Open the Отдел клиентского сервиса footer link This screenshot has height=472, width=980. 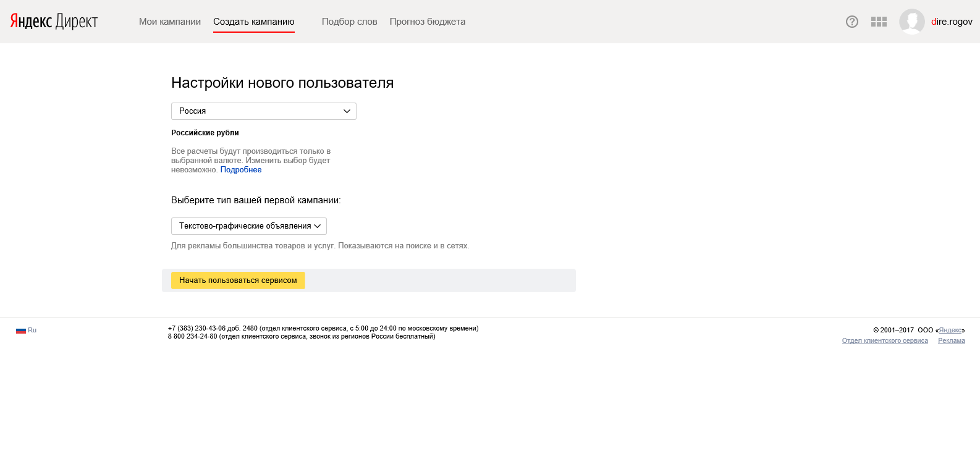coord(885,341)
